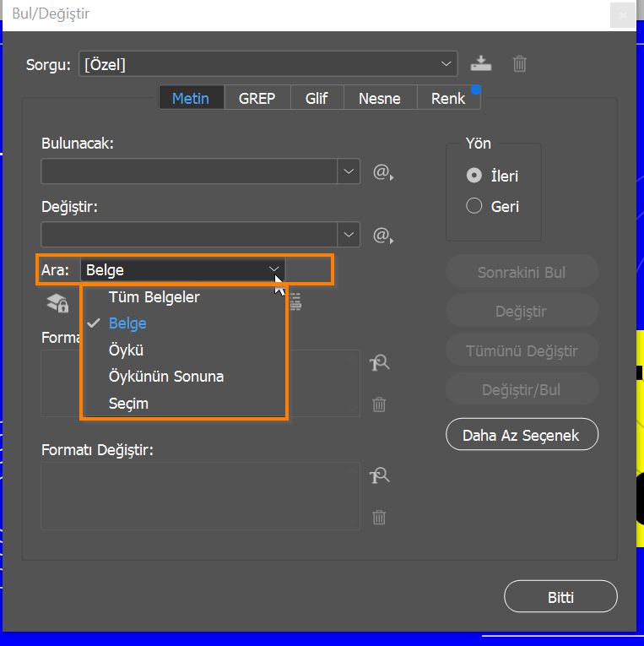Expand the Sorgu query dropdown

point(446,64)
